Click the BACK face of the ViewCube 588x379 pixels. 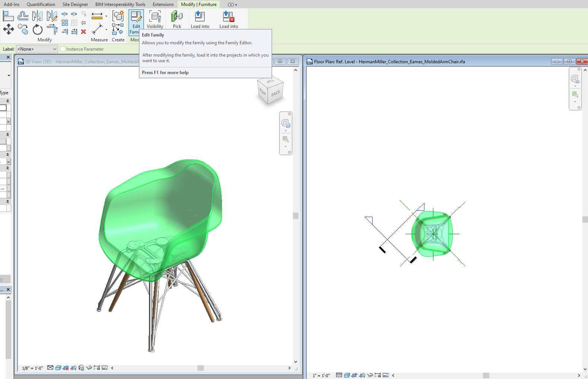[276, 93]
